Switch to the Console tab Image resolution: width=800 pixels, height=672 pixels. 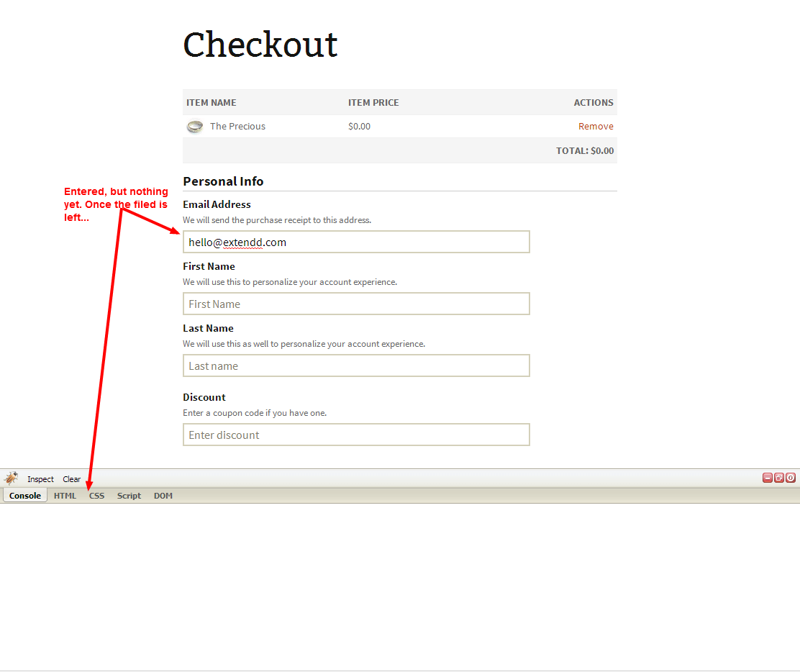(x=25, y=496)
